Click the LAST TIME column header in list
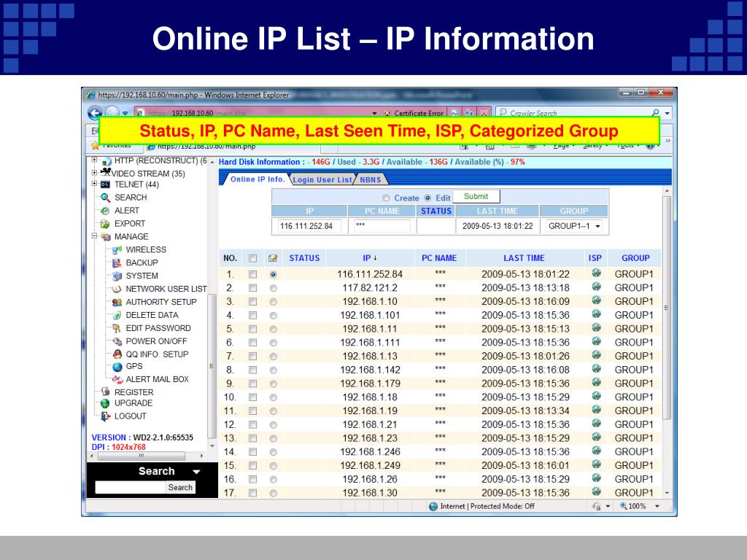 click(524, 258)
